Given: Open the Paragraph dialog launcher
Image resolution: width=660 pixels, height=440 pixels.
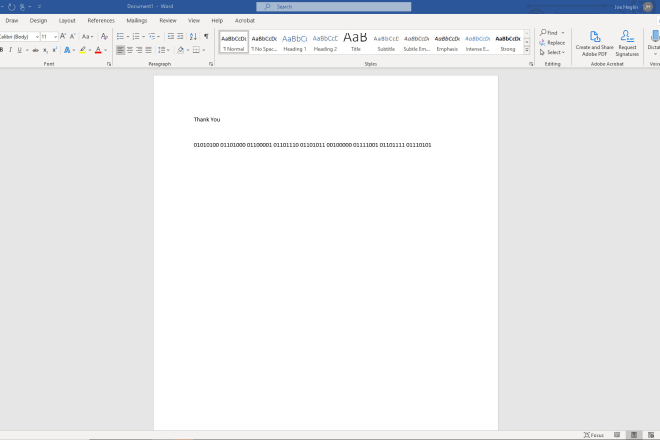Looking at the screenshot, I should point(211,64).
